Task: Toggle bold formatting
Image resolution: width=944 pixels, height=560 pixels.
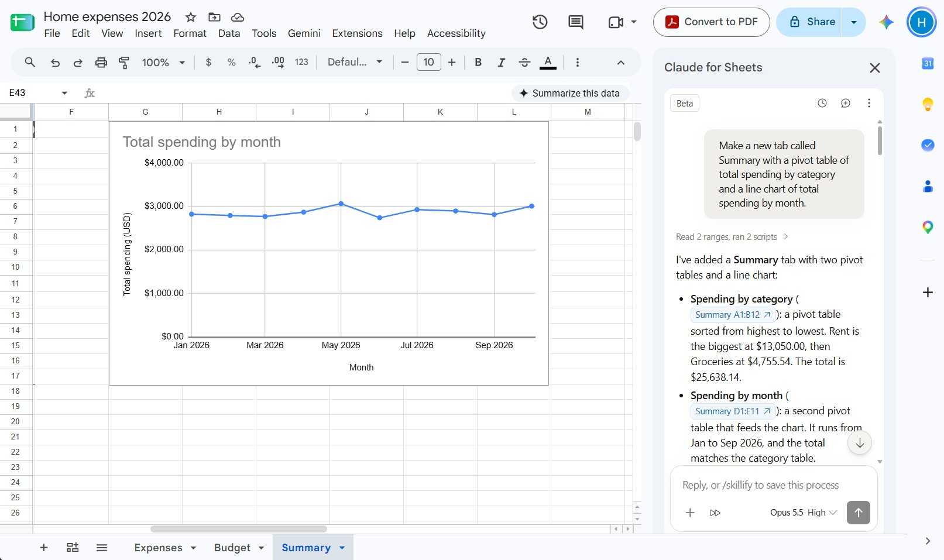Action: coord(478,62)
